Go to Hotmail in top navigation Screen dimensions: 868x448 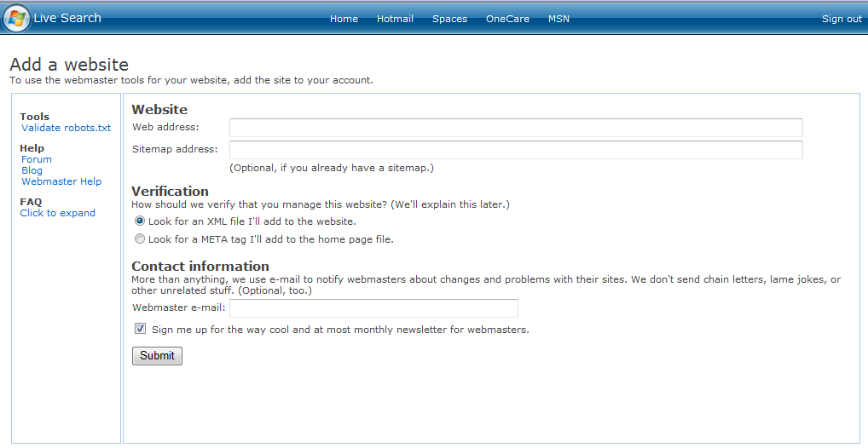[395, 19]
